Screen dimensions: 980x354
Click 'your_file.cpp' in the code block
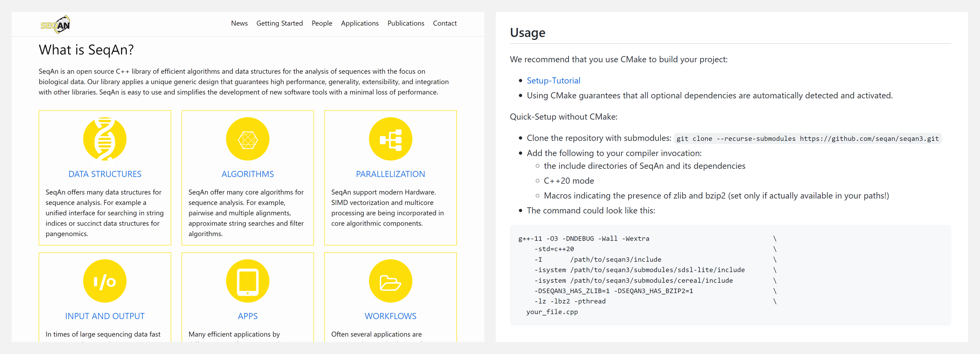(x=552, y=312)
